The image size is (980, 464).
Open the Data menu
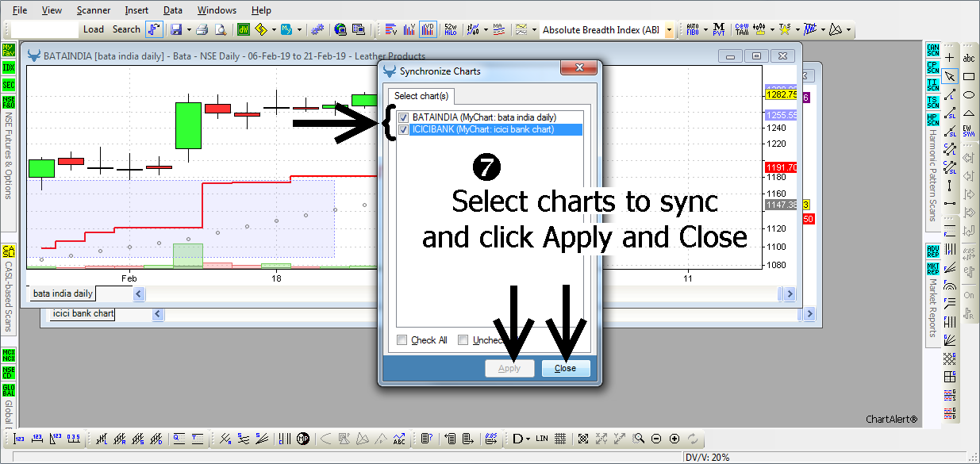pyautogui.click(x=172, y=10)
